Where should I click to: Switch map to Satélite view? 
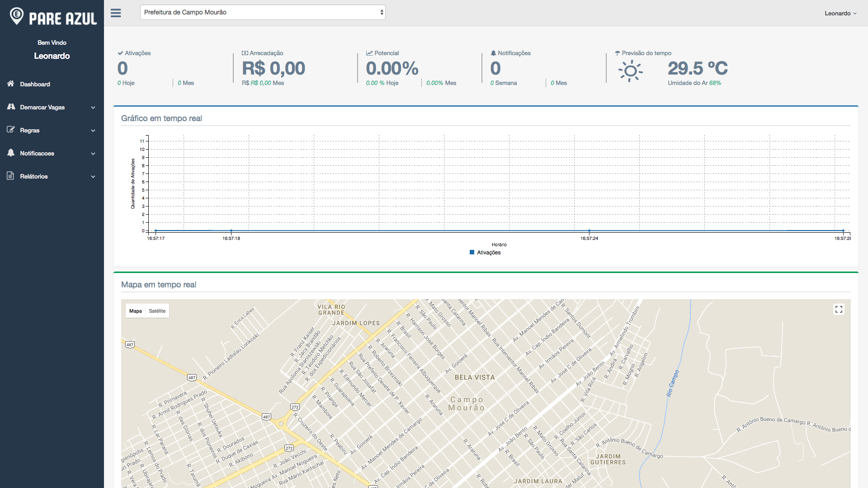click(157, 311)
